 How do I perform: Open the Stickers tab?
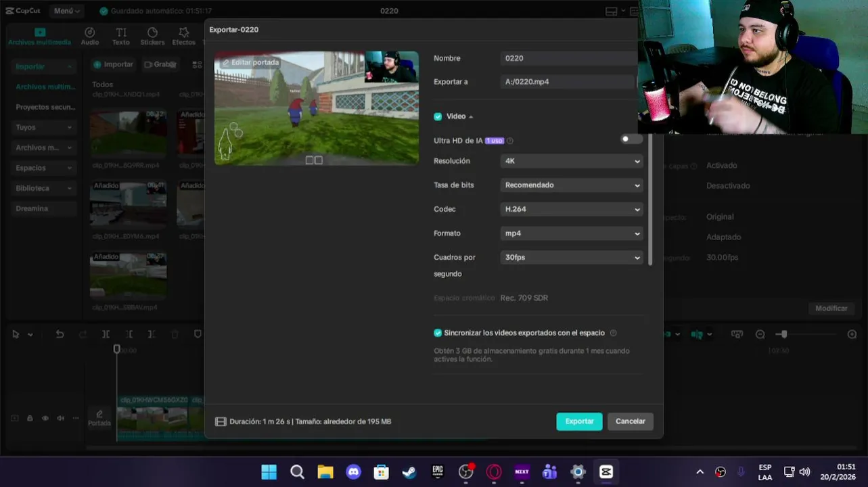[152, 37]
